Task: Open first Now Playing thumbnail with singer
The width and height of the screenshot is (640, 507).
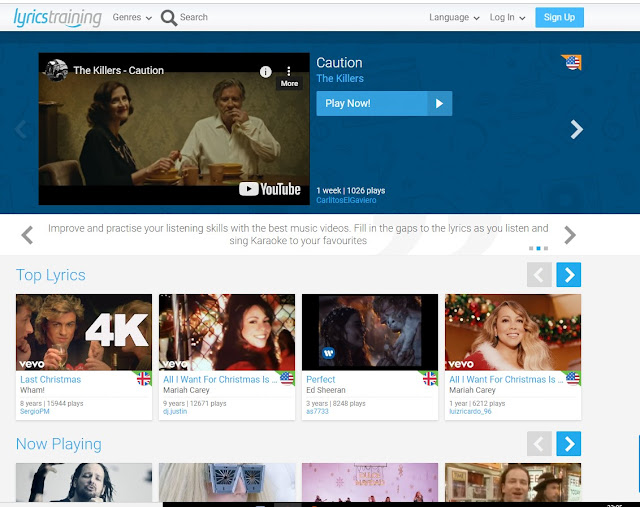Action: [x=84, y=483]
